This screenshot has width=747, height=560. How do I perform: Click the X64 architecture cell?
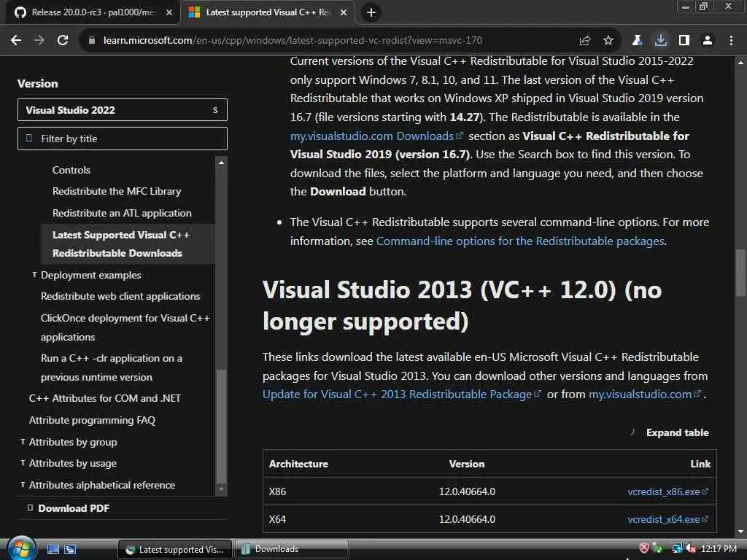click(x=277, y=519)
